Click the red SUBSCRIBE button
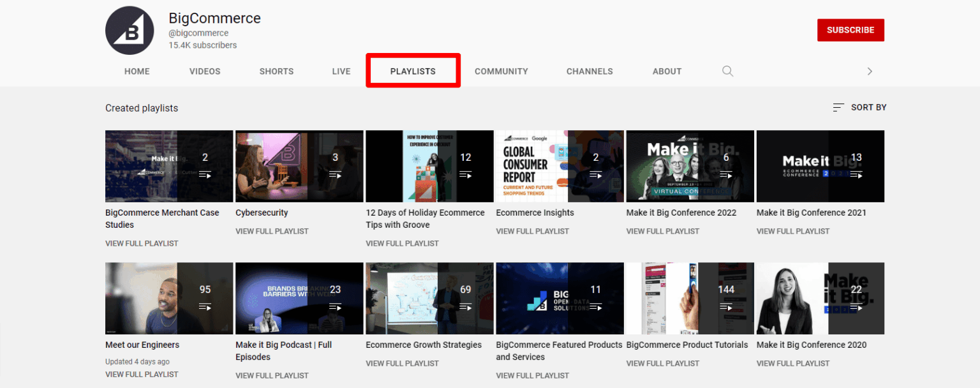 pos(850,30)
